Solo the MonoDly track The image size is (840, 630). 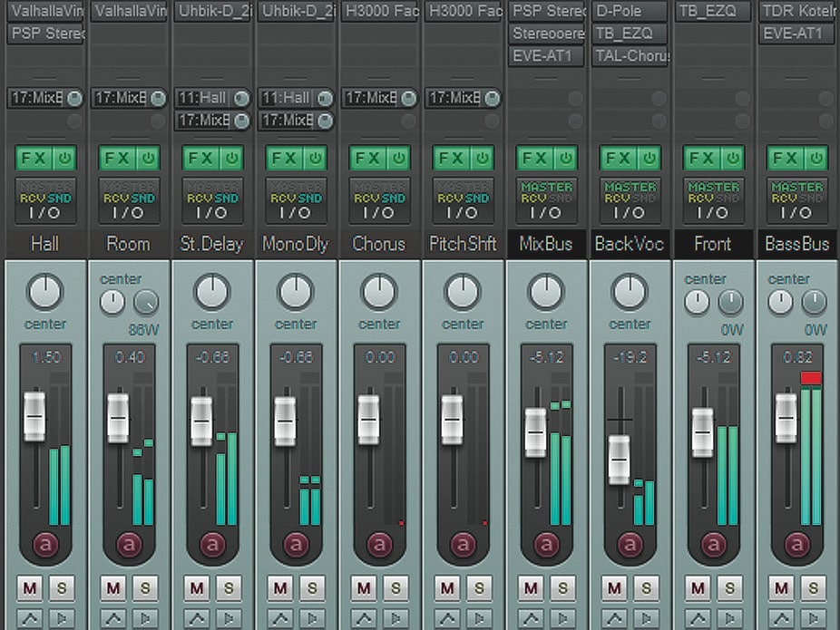(312, 589)
